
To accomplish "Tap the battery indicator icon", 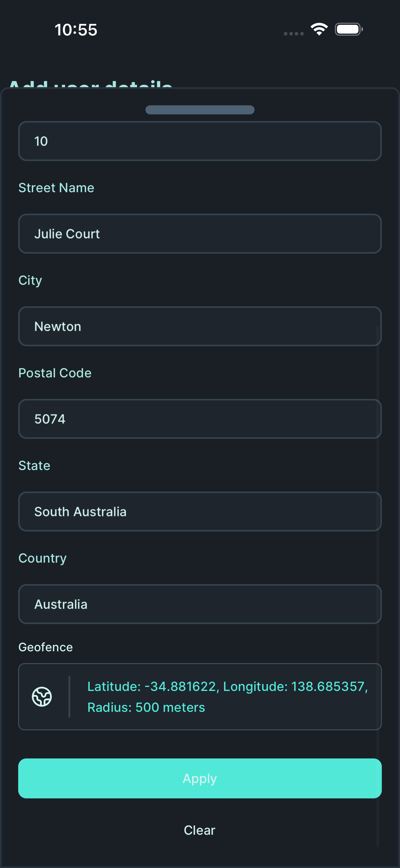I will pos(348,30).
